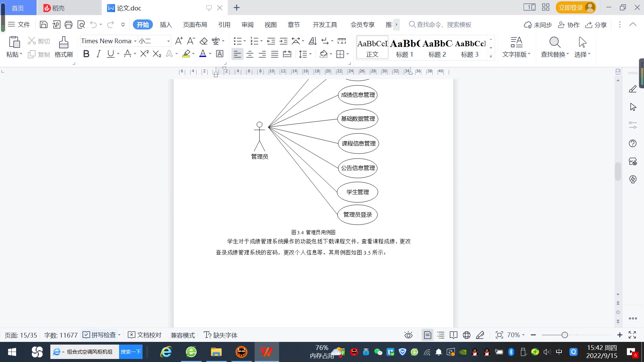Click the pen edit icon in right sidebar

pyautogui.click(x=633, y=89)
